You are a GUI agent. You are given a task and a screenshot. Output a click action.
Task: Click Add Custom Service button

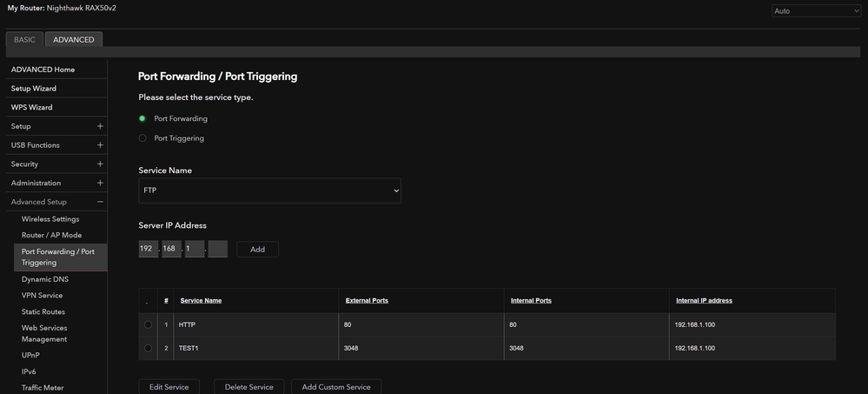pos(336,387)
